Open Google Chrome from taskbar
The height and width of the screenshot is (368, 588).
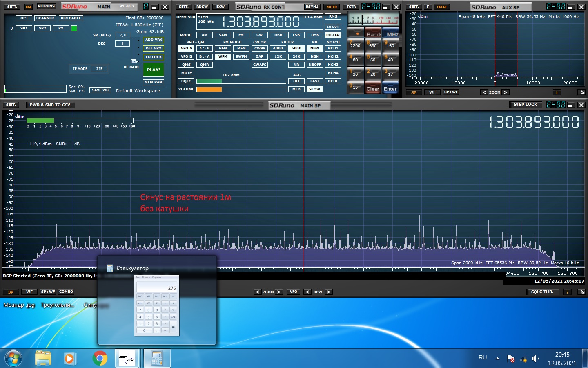[x=100, y=359]
